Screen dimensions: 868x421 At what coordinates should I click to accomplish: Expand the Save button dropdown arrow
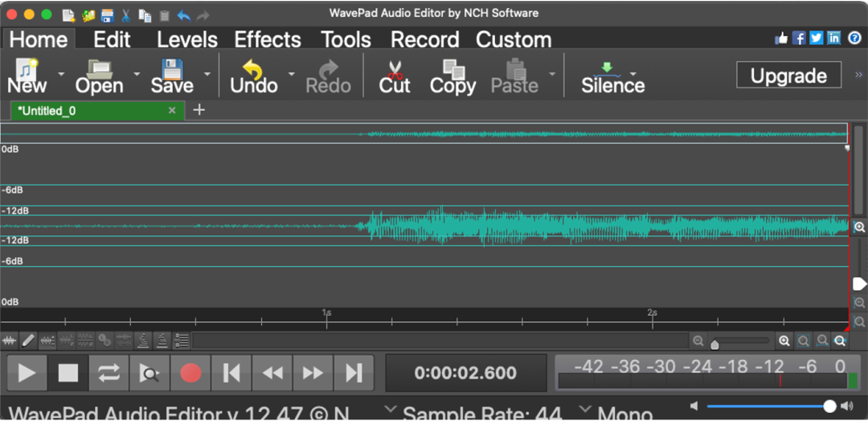click(207, 73)
